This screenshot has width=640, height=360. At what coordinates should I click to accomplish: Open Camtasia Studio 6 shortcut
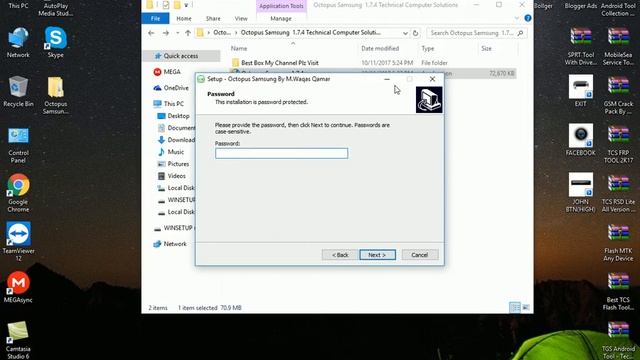tap(18, 340)
